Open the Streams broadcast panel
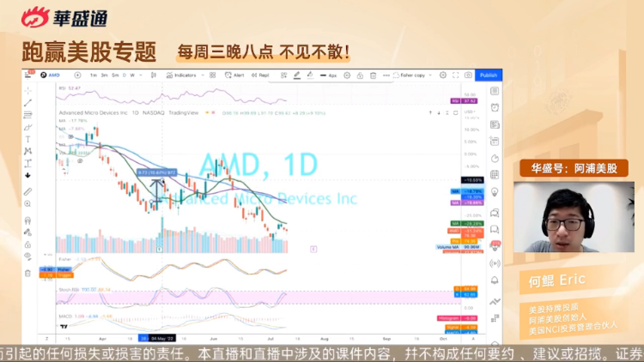Image resolution: width=644 pixels, height=362 pixels. point(495,263)
